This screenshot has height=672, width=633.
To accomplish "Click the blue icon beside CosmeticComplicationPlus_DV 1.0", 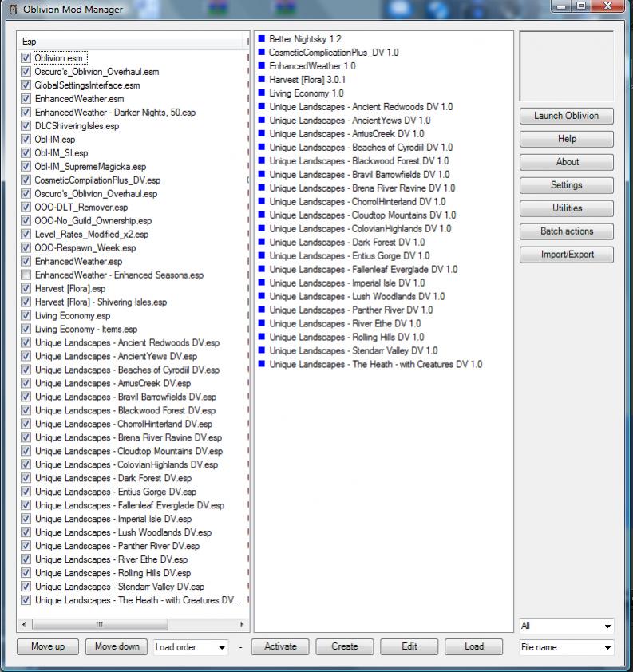I will coord(262,53).
